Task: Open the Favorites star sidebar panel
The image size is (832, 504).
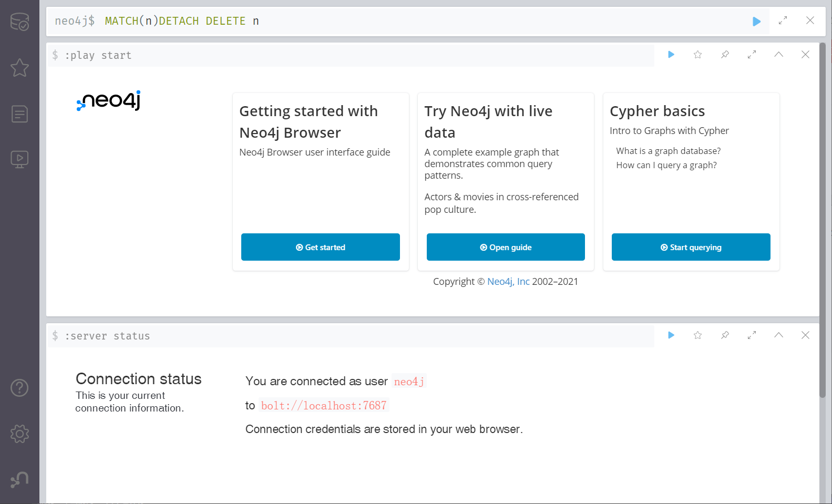Action: click(19, 67)
